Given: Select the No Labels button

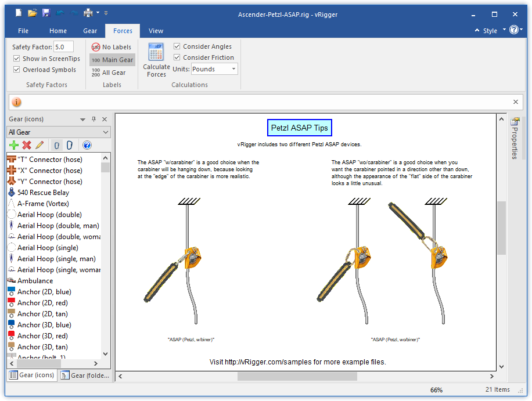Looking at the screenshot, I should 112,47.
